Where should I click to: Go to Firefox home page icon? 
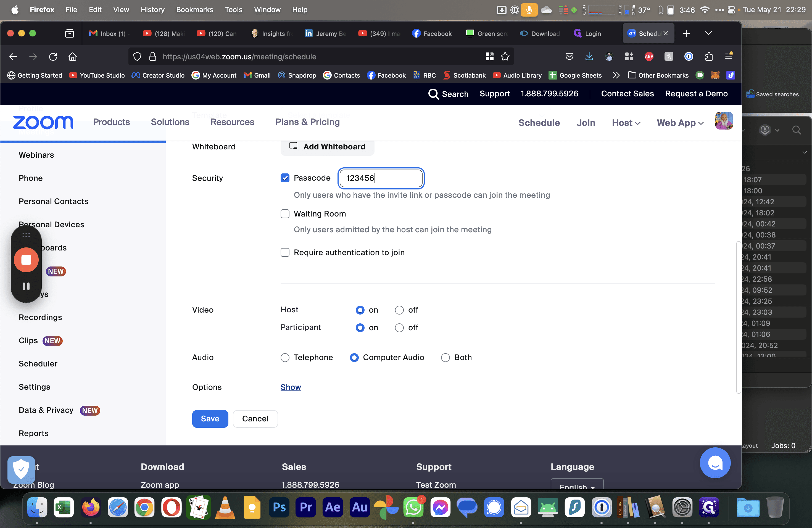[72, 57]
